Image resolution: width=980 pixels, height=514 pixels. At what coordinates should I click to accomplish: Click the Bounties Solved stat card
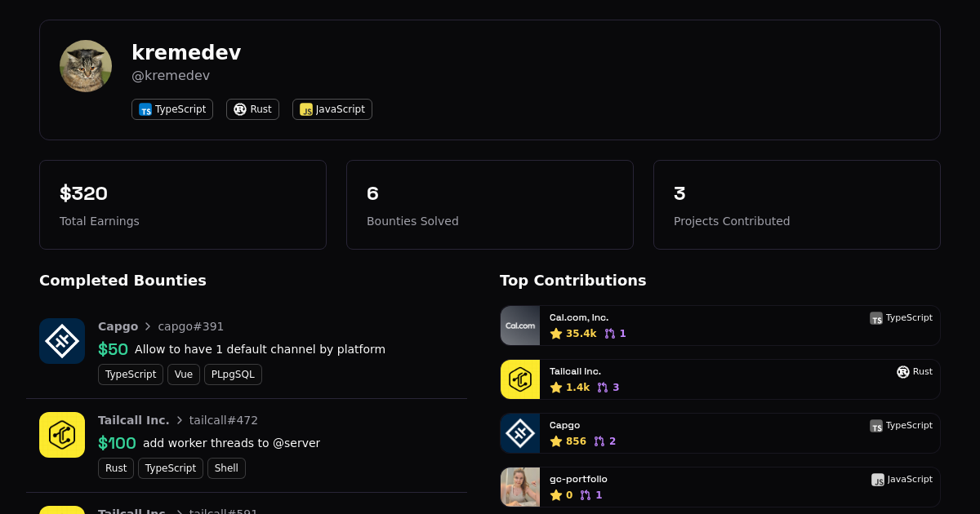(490, 205)
